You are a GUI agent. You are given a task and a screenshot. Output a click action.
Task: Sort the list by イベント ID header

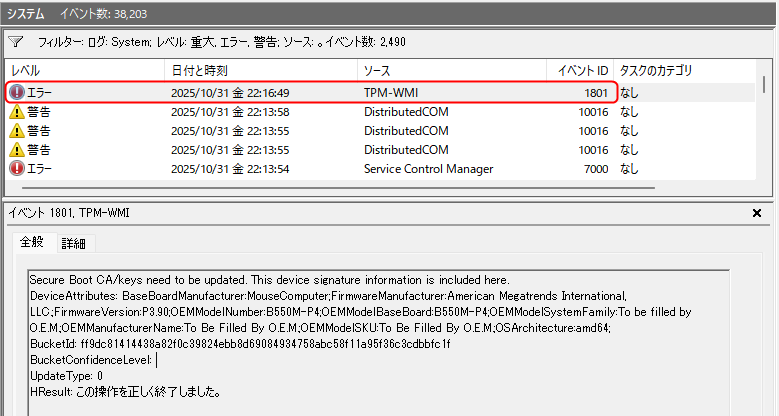[580, 71]
